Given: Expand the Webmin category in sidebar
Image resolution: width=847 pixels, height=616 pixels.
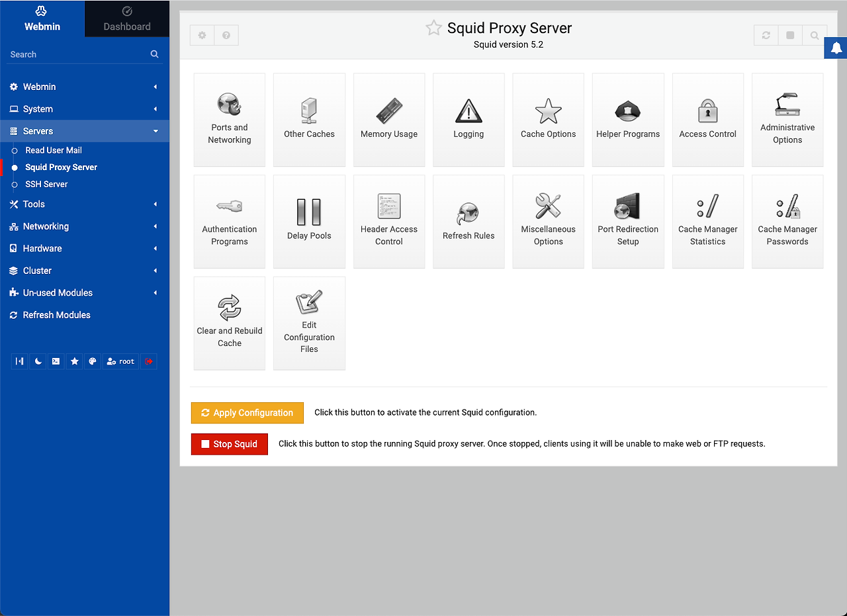Looking at the screenshot, I should pyautogui.click(x=85, y=87).
